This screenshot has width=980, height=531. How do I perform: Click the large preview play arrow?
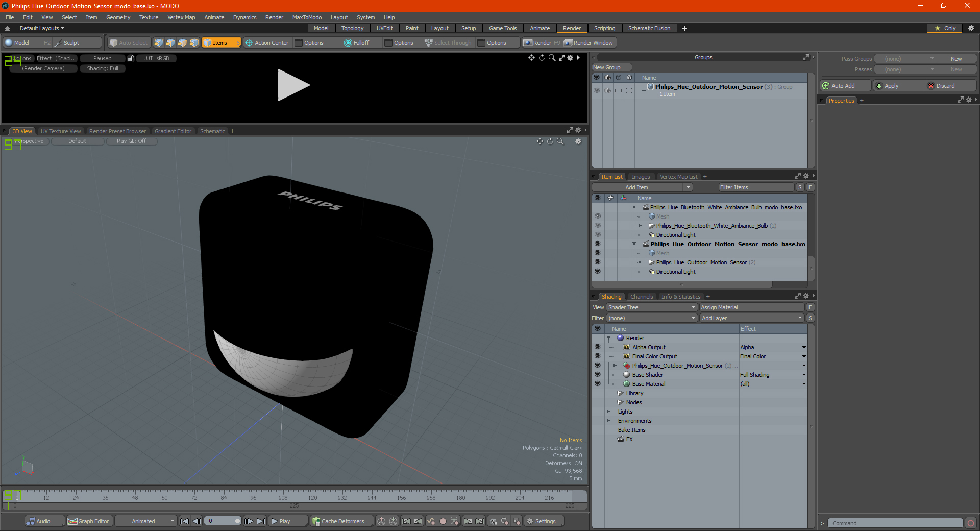tap(293, 85)
